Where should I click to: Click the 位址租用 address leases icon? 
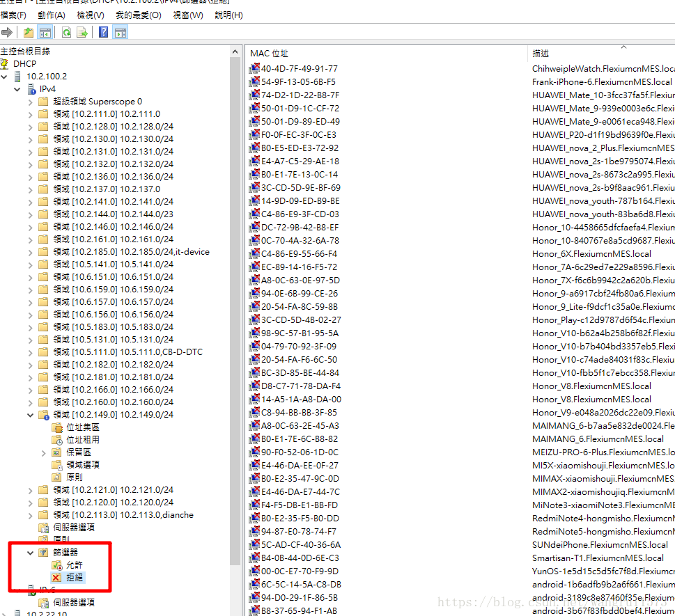pyautogui.click(x=57, y=440)
